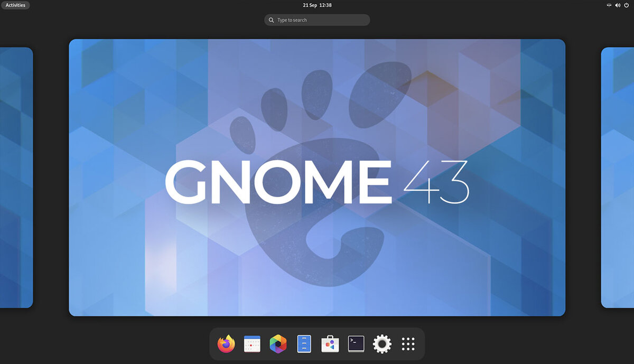
Task: Click the Activities button
Action: pos(15,5)
